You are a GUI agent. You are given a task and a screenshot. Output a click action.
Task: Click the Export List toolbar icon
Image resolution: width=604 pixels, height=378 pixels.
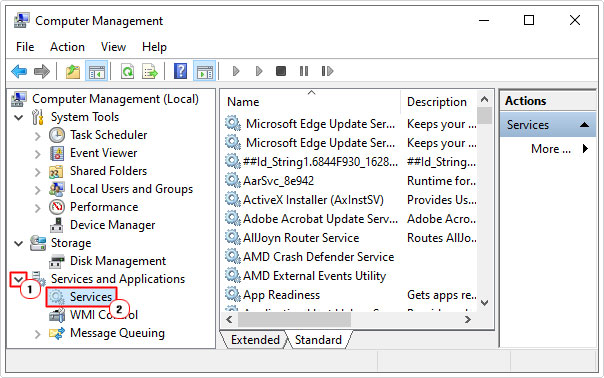click(x=150, y=71)
